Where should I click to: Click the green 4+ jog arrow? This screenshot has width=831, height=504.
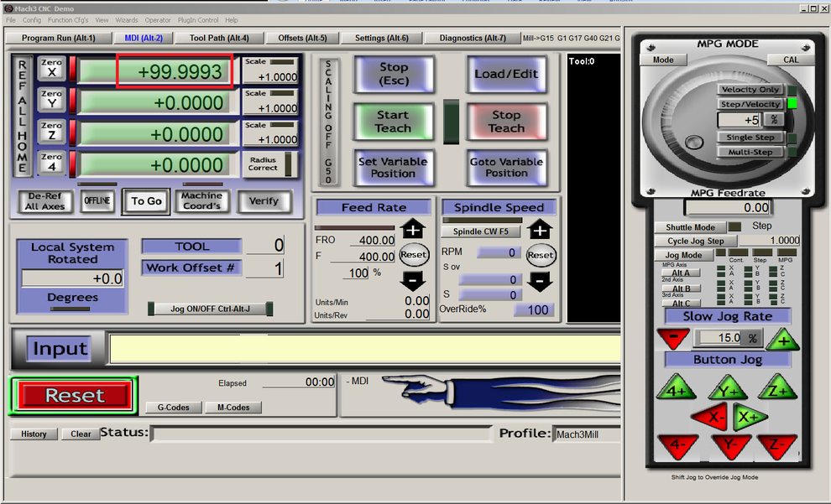[677, 390]
